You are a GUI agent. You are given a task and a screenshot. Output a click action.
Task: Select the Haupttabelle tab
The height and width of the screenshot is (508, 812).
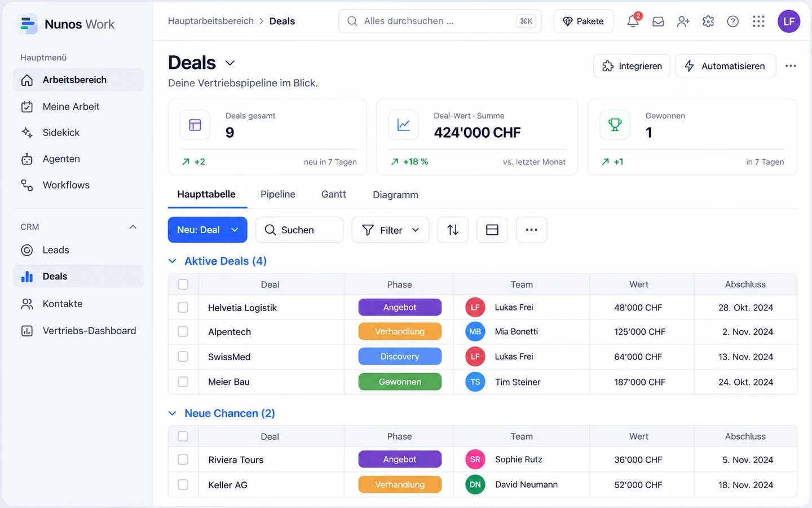206,194
